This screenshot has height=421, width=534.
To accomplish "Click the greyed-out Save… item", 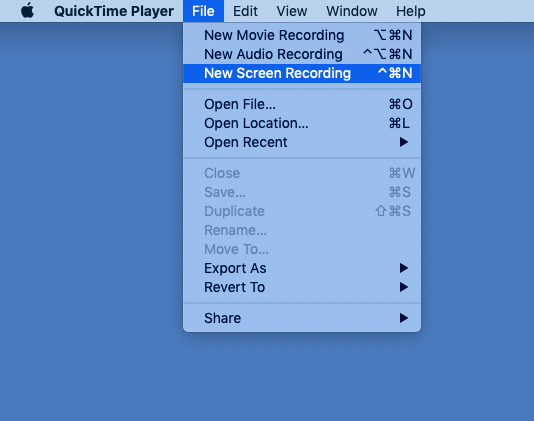I will pyautogui.click(x=302, y=192).
